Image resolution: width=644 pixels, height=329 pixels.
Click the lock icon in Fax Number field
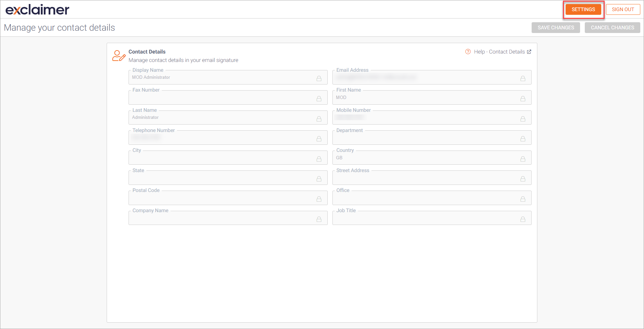coord(319,99)
